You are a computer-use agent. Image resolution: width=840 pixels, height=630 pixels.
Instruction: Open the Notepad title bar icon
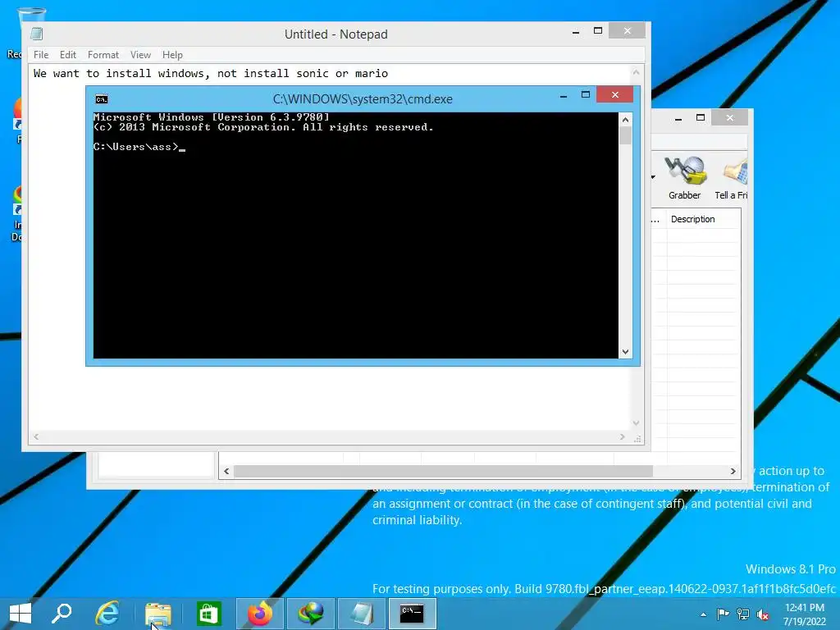[36, 34]
